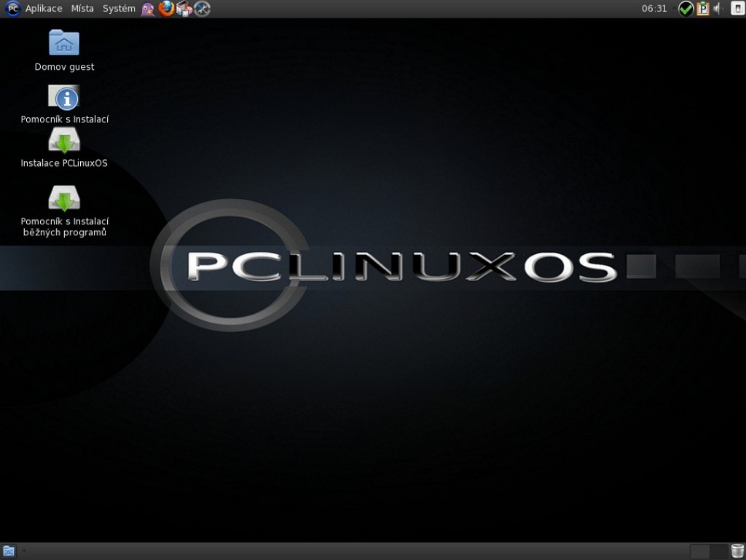Launch the Pidgin messenger from panel
746x560 pixels.
[148, 9]
